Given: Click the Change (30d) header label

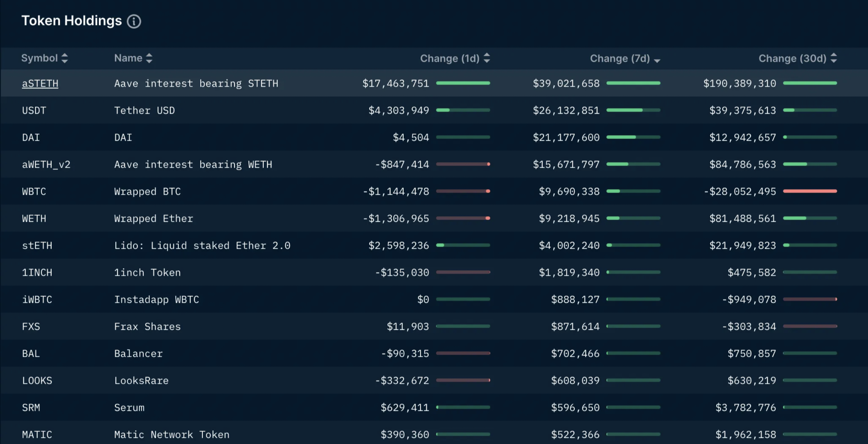Looking at the screenshot, I should click(x=792, y=58).
